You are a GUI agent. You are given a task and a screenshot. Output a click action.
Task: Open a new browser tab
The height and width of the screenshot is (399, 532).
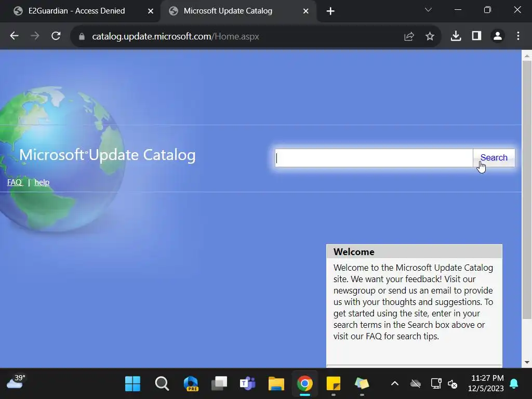tap(330, 11)
